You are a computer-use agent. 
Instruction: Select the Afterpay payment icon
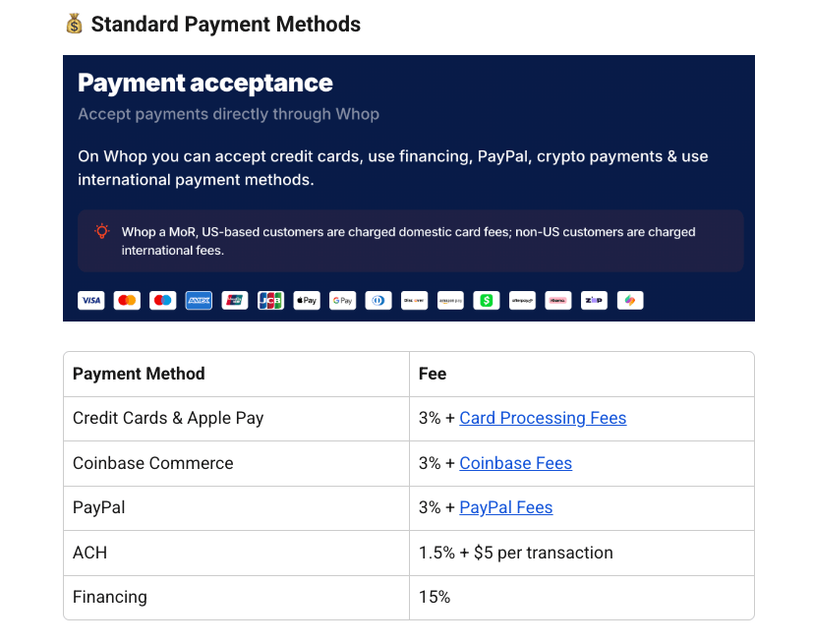click(x=522, y=300)
